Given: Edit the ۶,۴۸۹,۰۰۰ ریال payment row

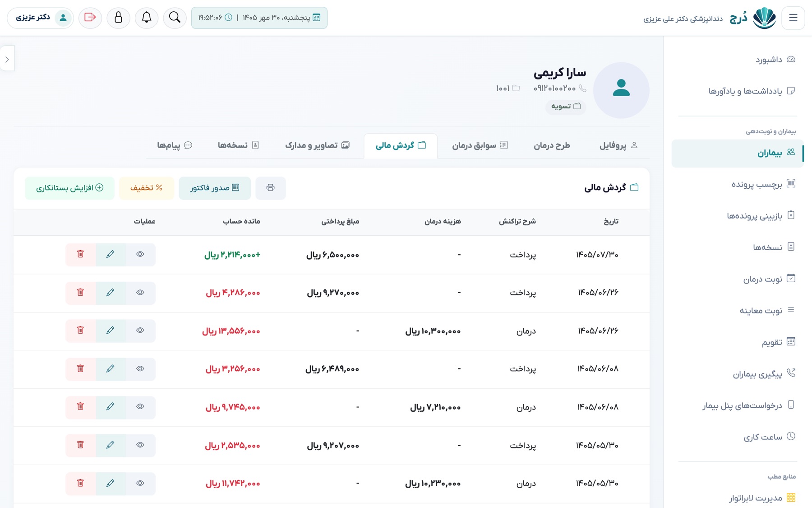Looking at the screenshot, I should (x=111, y=369).
